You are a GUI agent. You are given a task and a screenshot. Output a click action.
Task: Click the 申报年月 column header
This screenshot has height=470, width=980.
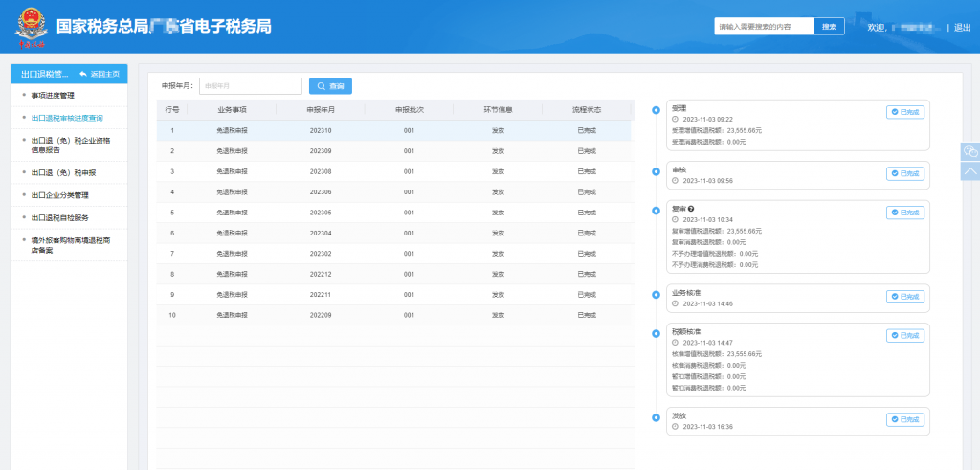[321, 110]
